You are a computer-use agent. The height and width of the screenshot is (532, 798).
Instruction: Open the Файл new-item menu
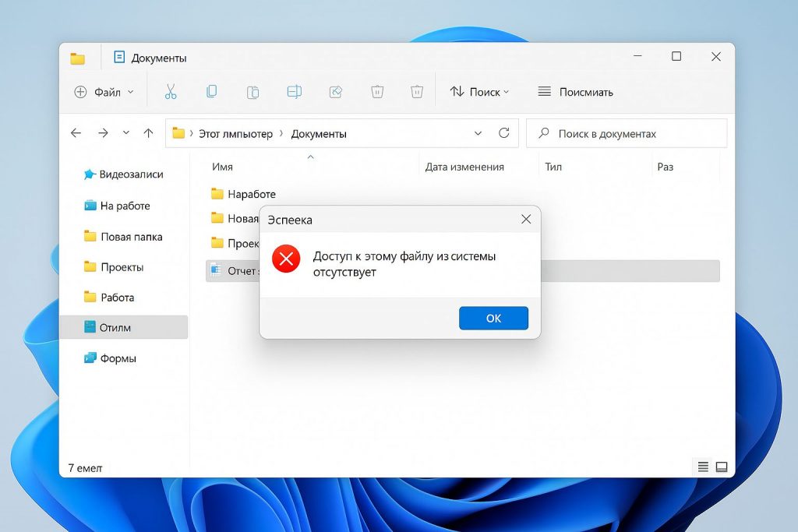pyautogui.click(x=104, y=92)
